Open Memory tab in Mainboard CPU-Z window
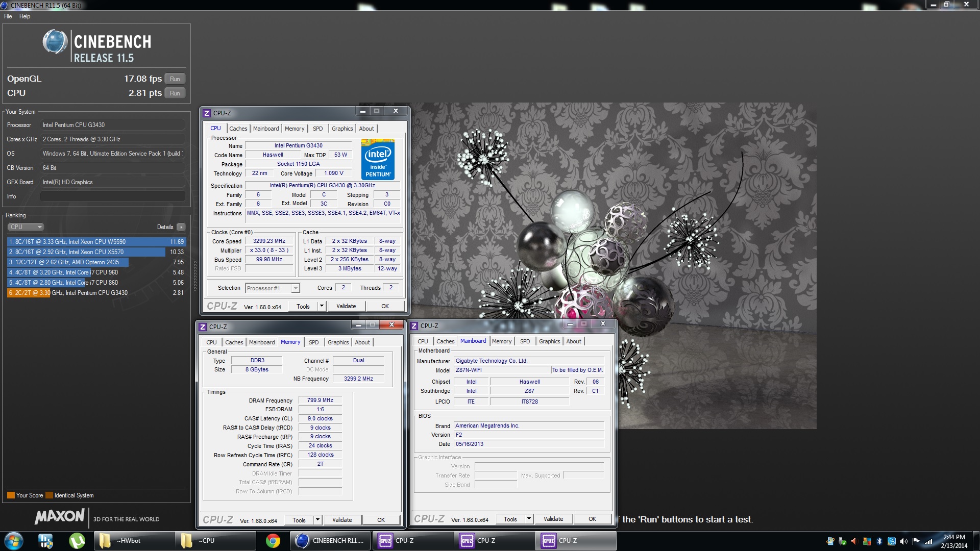The image size is (980, 551). pyautogui.click(x=502, y=341)
